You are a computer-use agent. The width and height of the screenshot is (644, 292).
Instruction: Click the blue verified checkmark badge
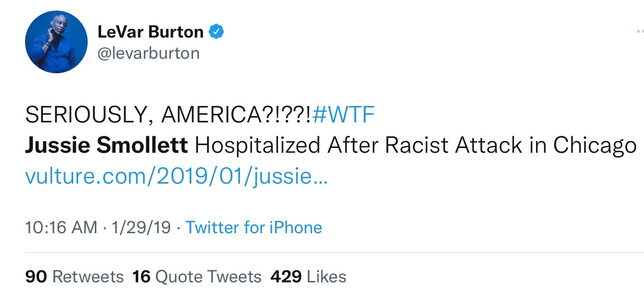(x=216, y=32)
